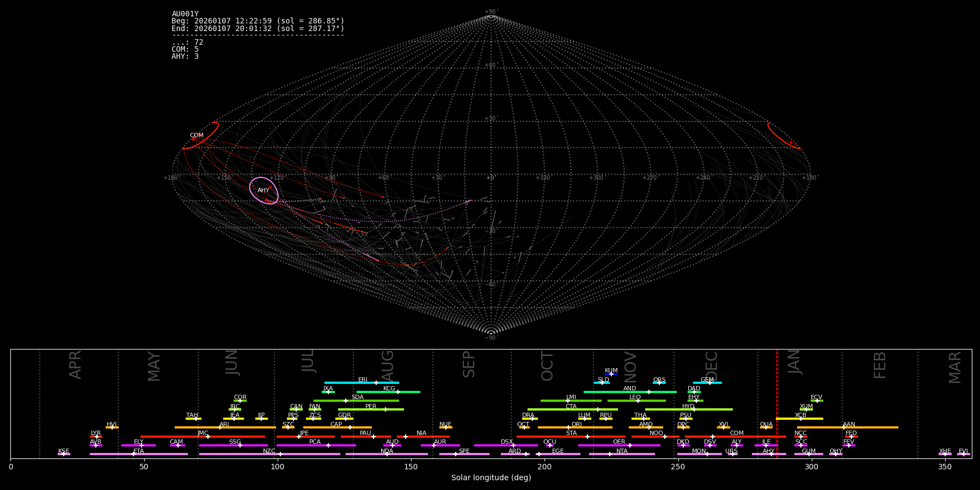Image resolution: width=980 pixels, height=490 pixels.
Task: Click the -90° latitude label at map bottom
Action: pos(491,338)
